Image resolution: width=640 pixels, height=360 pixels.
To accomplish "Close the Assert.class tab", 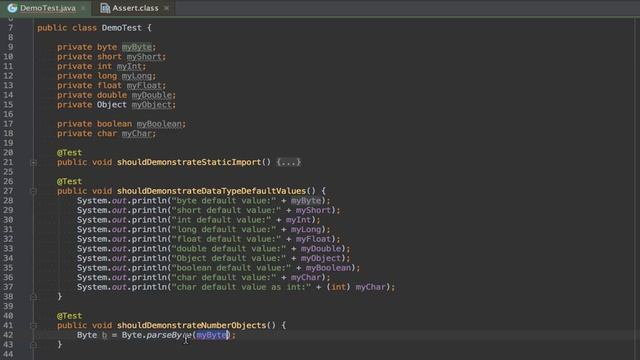I will [167, 8].
